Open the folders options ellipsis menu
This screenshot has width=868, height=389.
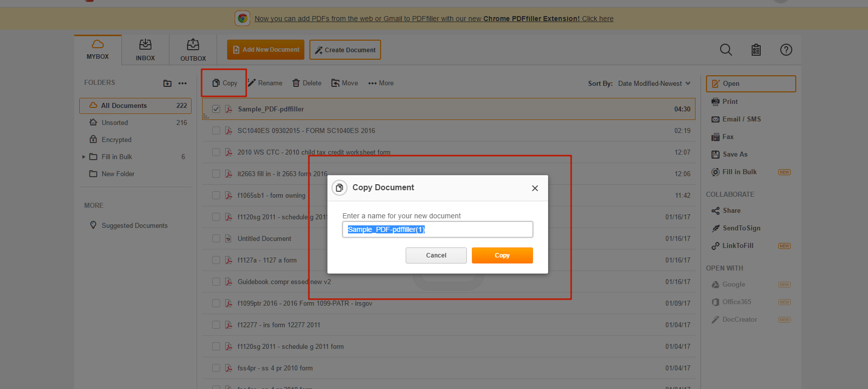pyautogui.click(x=183, y=83)
